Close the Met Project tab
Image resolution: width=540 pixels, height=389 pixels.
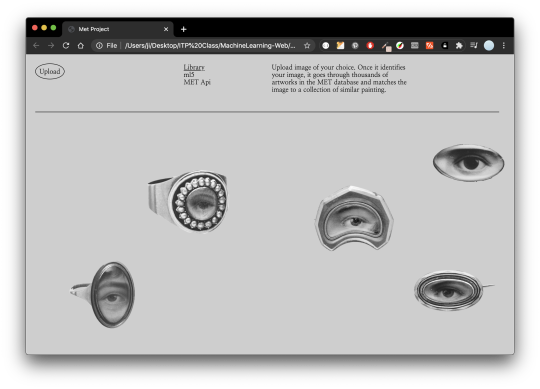[166, 29]
